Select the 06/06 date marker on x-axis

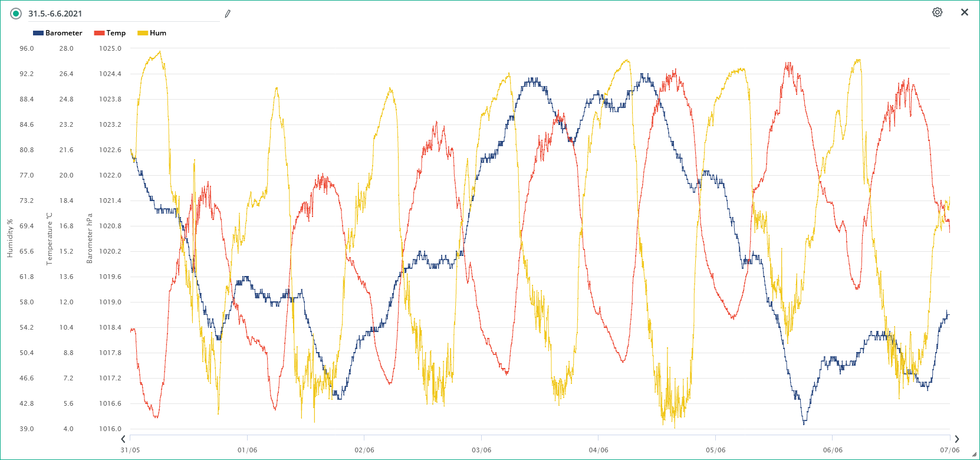click(x=832, y=450)
